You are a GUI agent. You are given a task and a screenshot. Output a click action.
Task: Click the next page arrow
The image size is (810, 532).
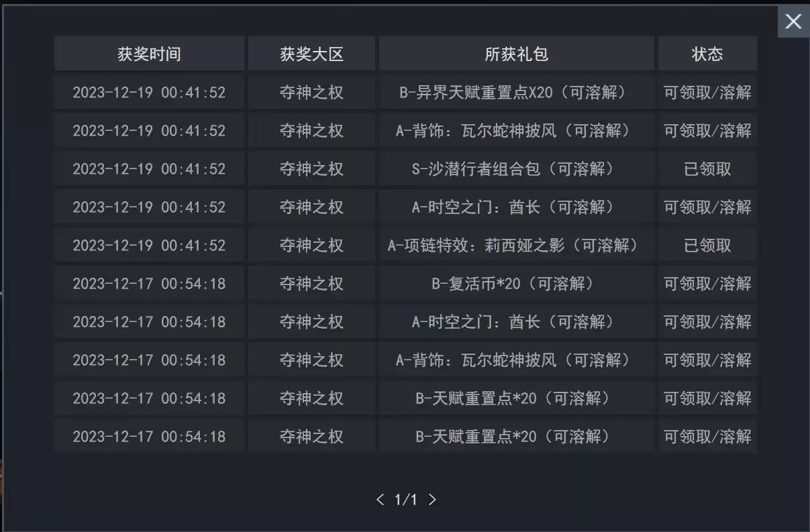(x=432, y=500)
